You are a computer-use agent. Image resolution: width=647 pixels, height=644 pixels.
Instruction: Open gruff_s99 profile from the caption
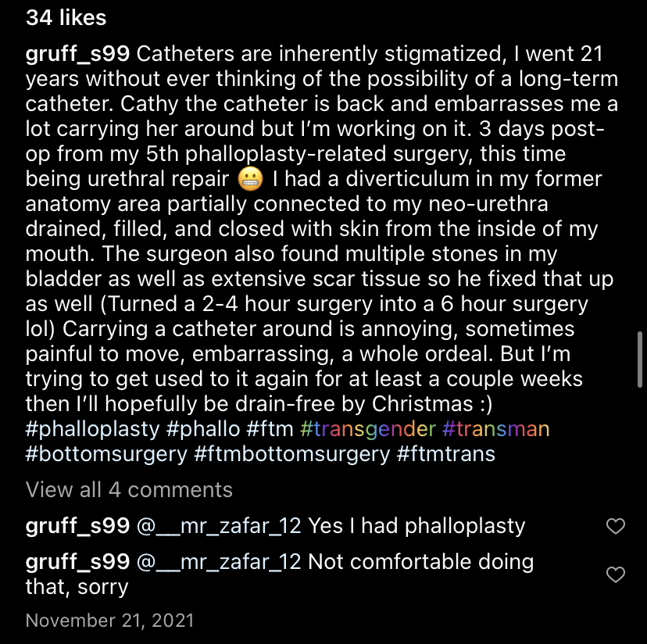coord(77,55)
